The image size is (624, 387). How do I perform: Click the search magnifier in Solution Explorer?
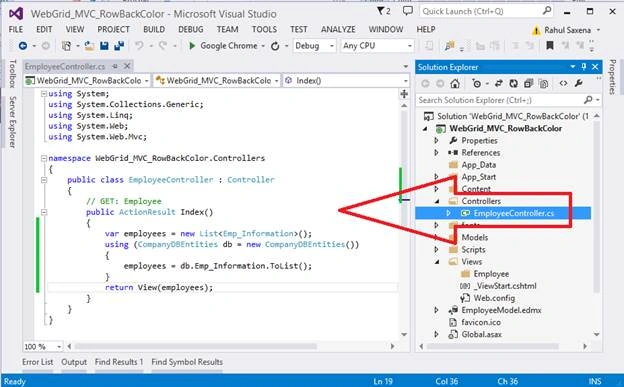[588, 100]
